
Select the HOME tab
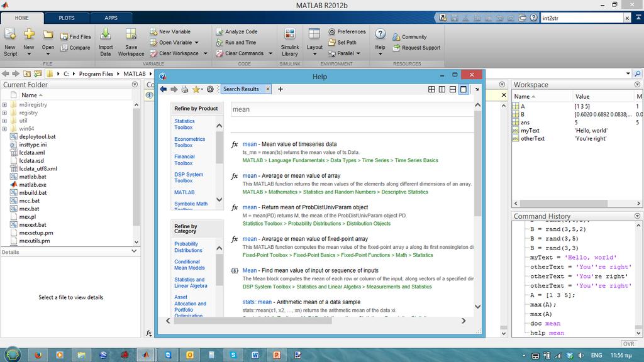click(x=22, y=18)
